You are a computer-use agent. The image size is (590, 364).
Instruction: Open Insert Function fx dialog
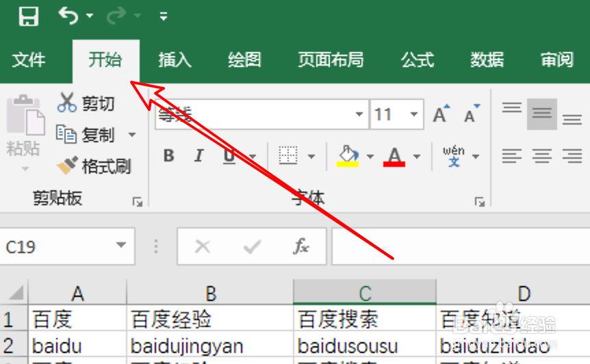pos(301,247)
